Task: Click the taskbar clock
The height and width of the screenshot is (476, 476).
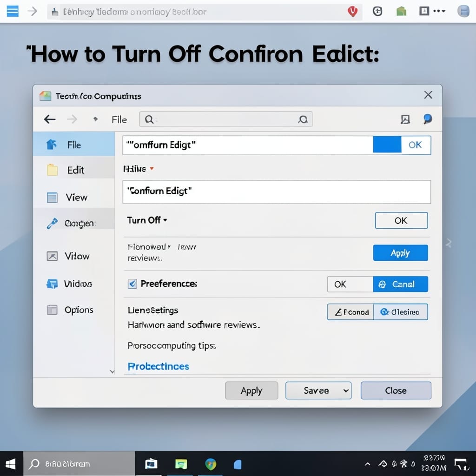Action: coord(434,463)
